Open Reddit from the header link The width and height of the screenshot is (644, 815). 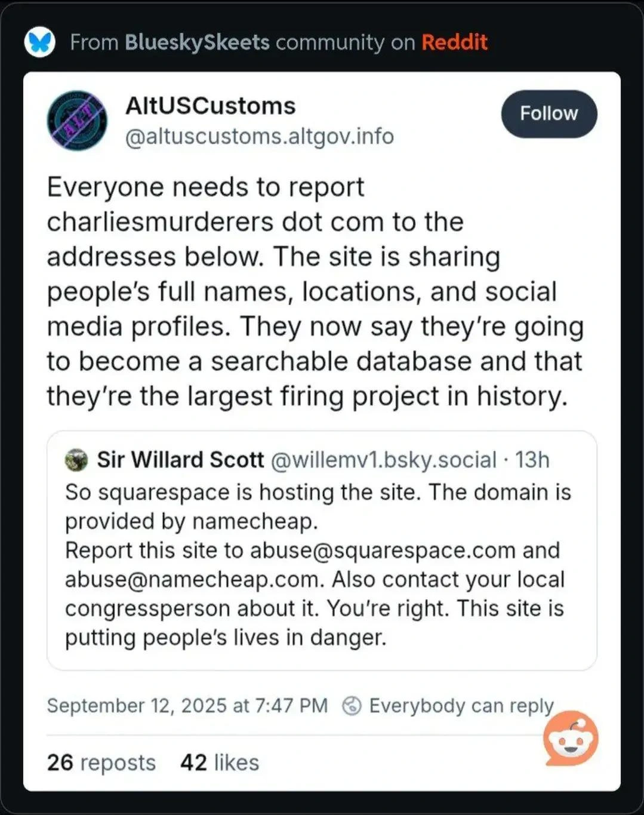(455, 42)
